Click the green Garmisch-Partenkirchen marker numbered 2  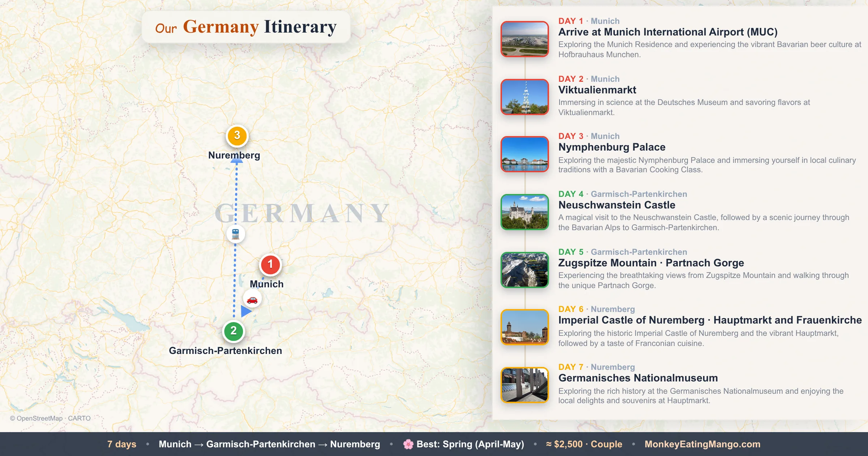pos(234,331)
